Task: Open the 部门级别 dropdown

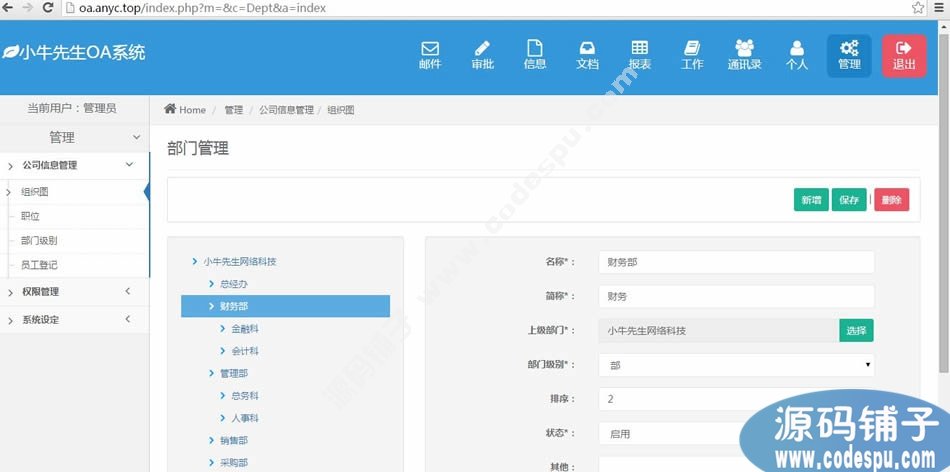Action: point(736,365)
